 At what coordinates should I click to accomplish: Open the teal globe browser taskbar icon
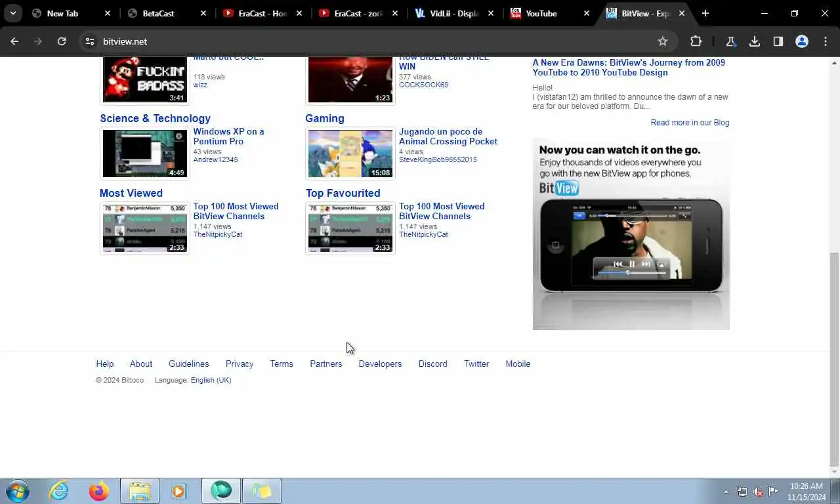pos(221,491)
